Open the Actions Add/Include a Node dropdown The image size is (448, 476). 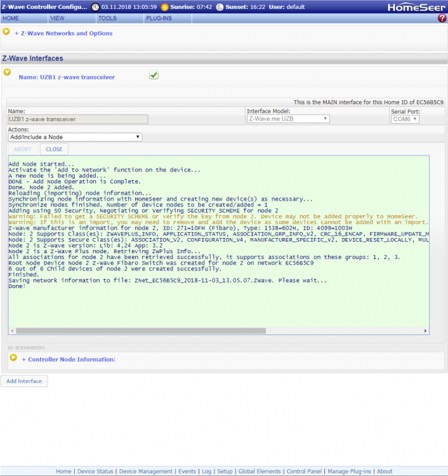click(75, 137)
